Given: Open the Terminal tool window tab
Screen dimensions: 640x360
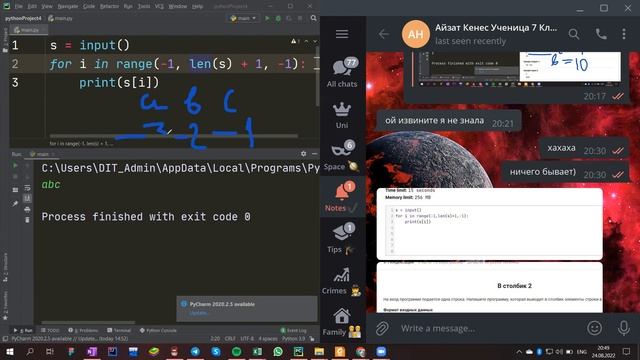Looking at the screenshot, I should click(119, 330).
